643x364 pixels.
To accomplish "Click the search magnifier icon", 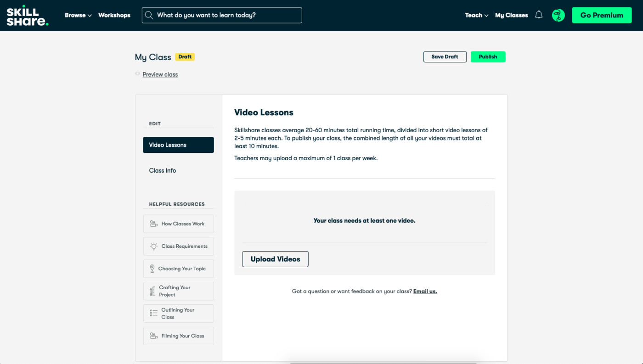I will (x=149, y=15).
